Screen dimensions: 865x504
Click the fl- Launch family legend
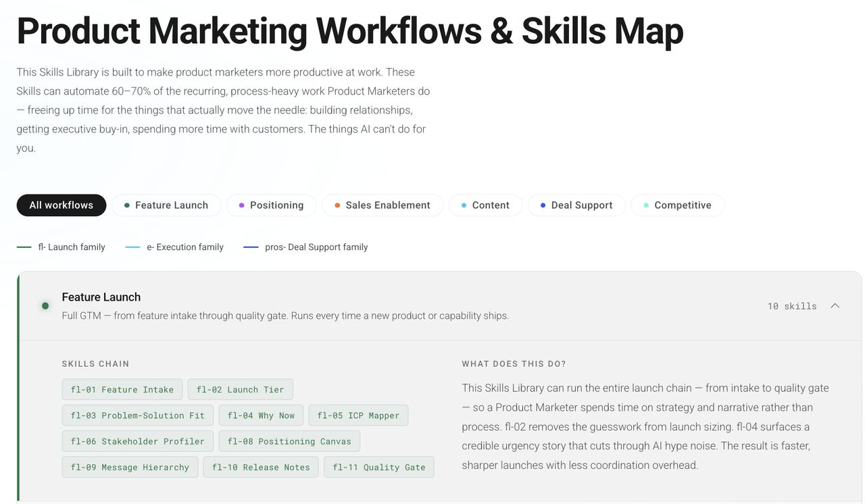[61, 247]
